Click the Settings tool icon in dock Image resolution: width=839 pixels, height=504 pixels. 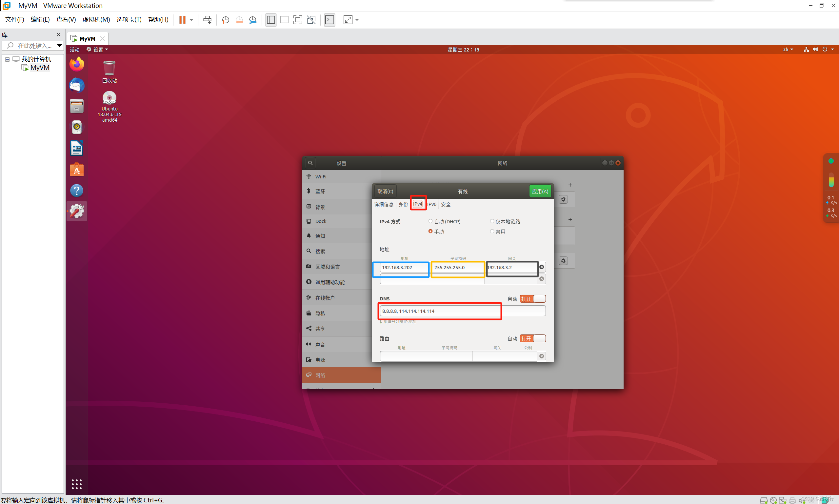[77, 211]
